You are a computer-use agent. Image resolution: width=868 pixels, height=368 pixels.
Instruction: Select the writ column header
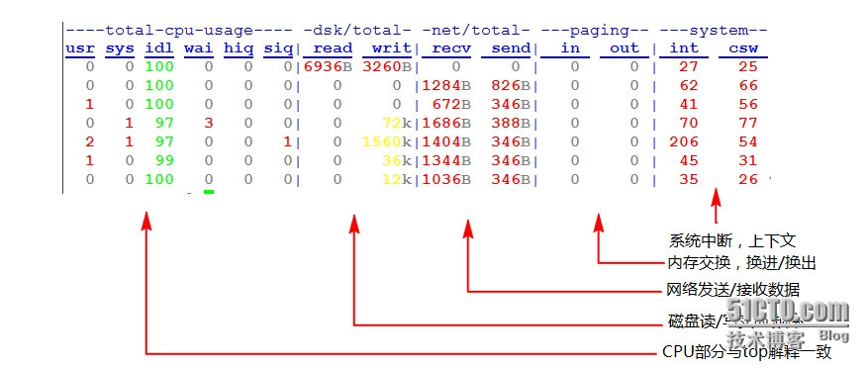pyautogui.click(x=392, y=48)
